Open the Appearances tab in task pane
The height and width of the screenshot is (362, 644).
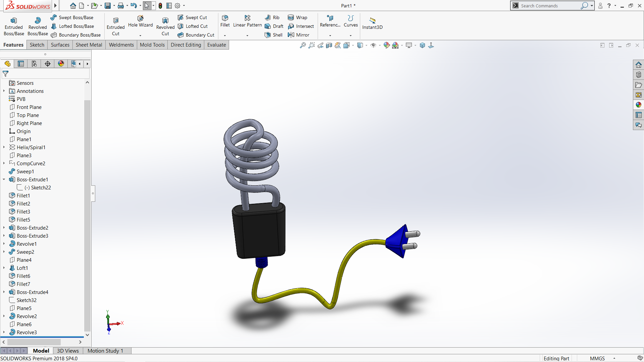[x=638, y=105]
